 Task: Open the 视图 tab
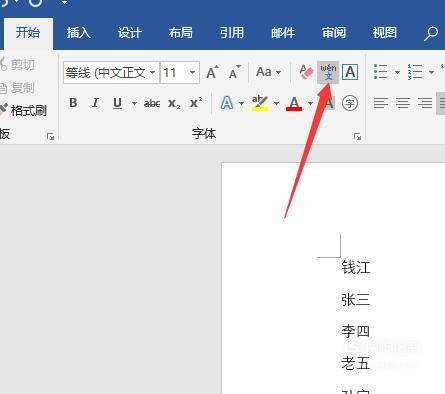[385, 33]
